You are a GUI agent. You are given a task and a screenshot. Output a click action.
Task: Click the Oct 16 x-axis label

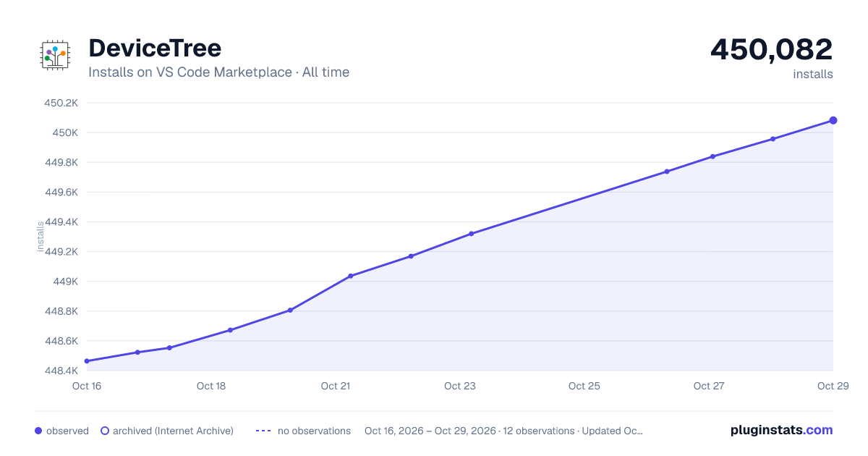87,386
